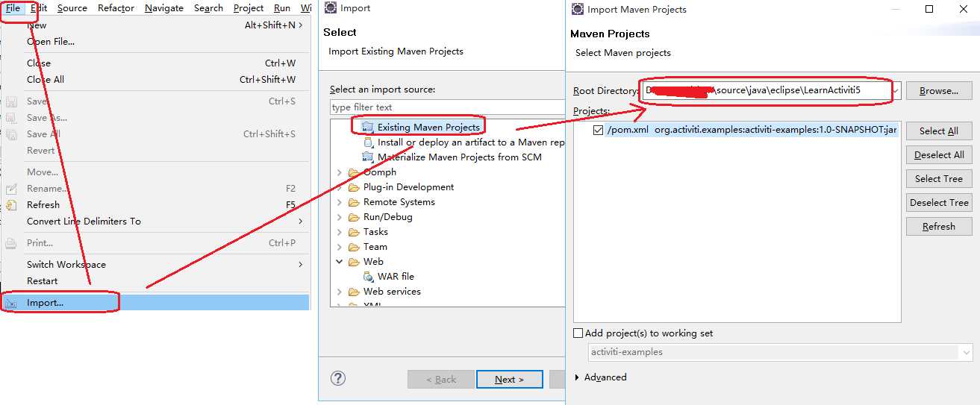Choose Import... from File menu
980x405 pixels.
[155, 302]
